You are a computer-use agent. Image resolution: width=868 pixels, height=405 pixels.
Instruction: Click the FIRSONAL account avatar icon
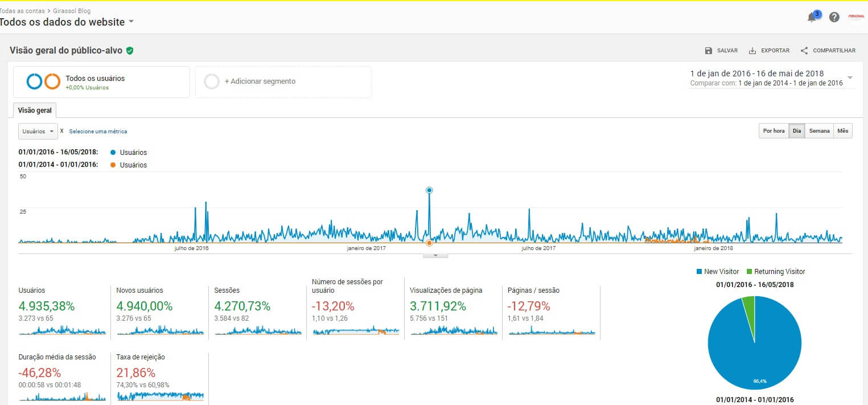(x=856, y=17)
